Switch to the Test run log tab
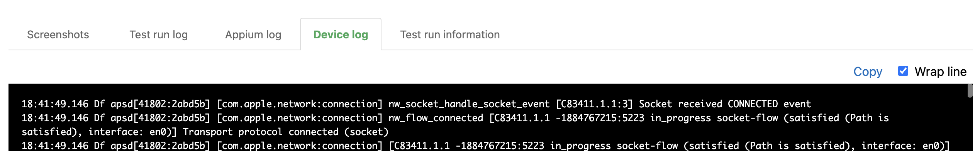This screenshot has height=151, width=980. click(x=159, y=34)
